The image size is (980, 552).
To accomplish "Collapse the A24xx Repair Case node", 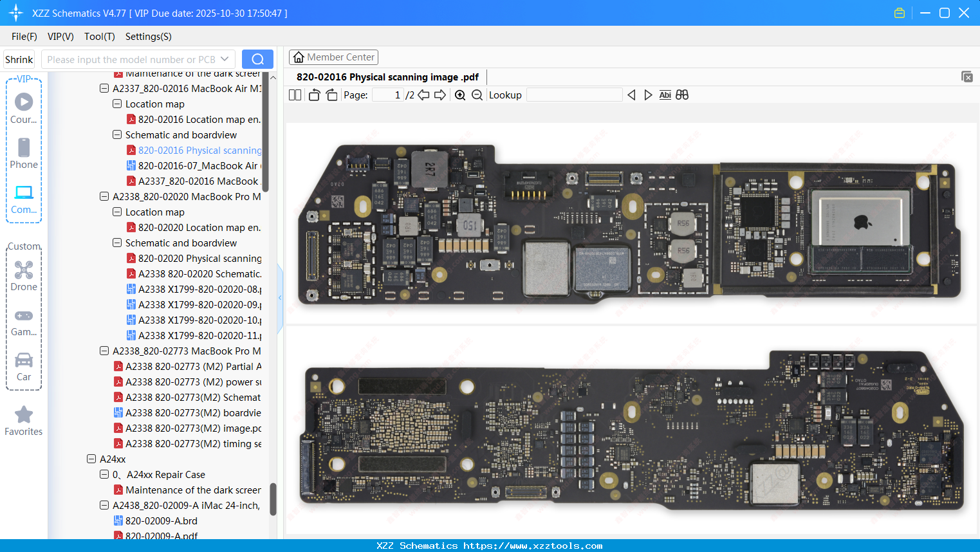I will (104, 474).
